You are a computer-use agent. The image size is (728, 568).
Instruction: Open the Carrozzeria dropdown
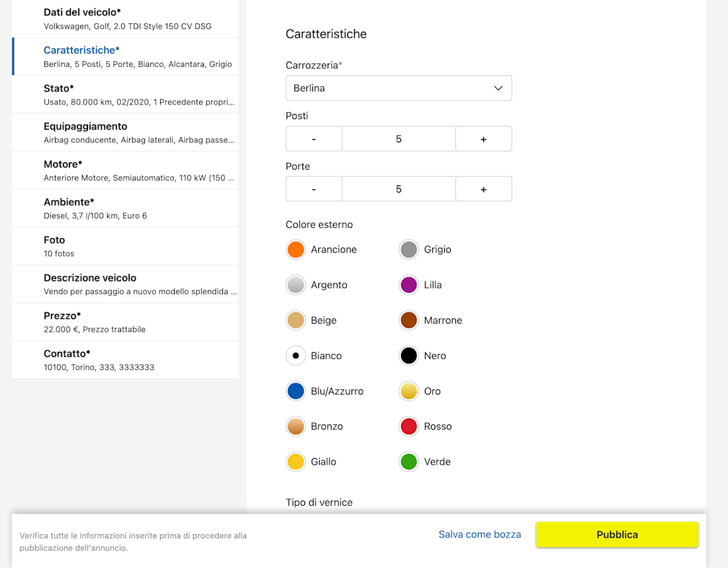(398, 88)
